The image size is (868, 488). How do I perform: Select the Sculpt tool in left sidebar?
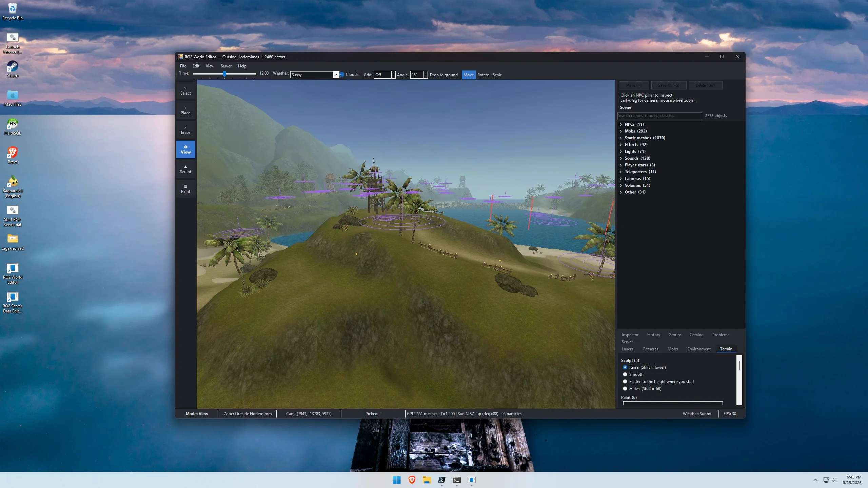[185, 169]
